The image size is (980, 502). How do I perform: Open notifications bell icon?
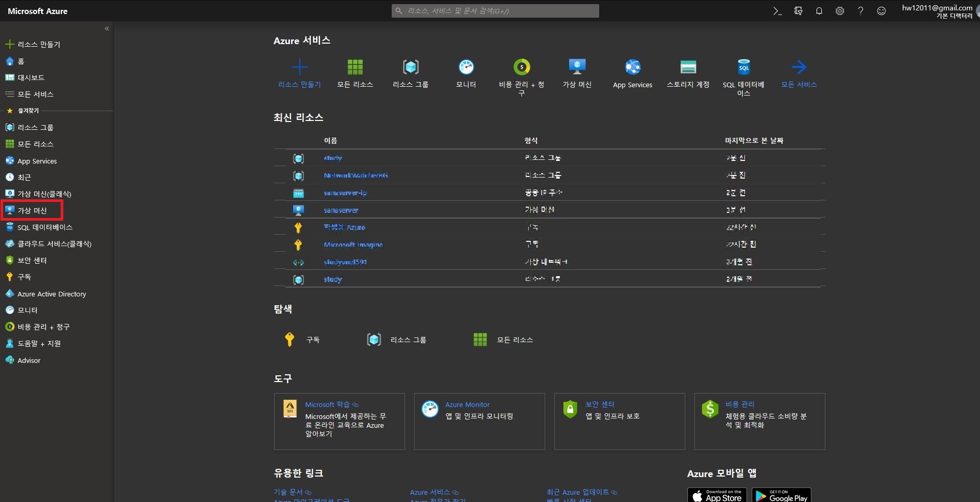coord(819,11)
